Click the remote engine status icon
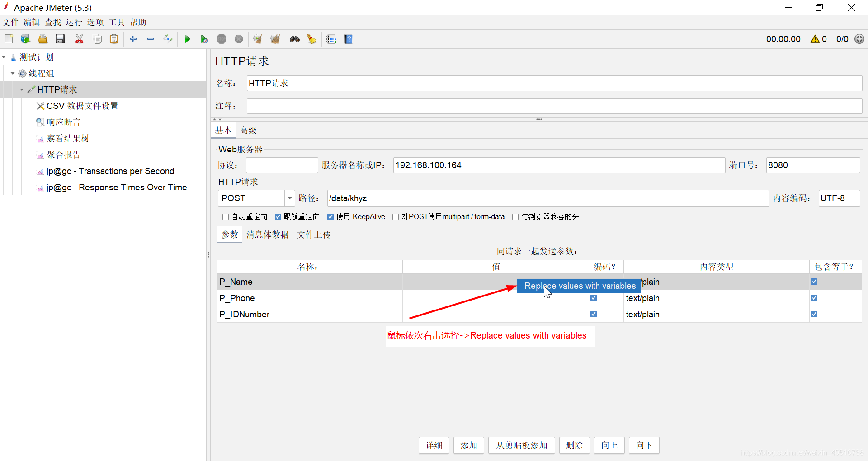The width and height of the screenshot is (868, 461). [x=859, y=39]
